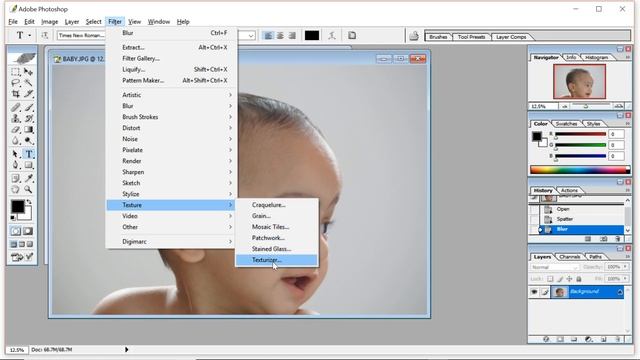This screenshot has width=640, height=360.
Task: Select the Clone Stamp tool
Action: pos(16,118)
